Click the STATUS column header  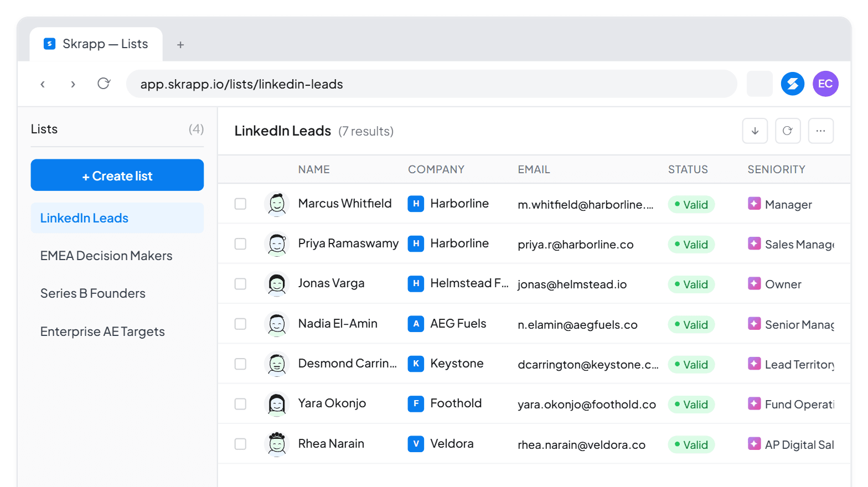[688, 169]
